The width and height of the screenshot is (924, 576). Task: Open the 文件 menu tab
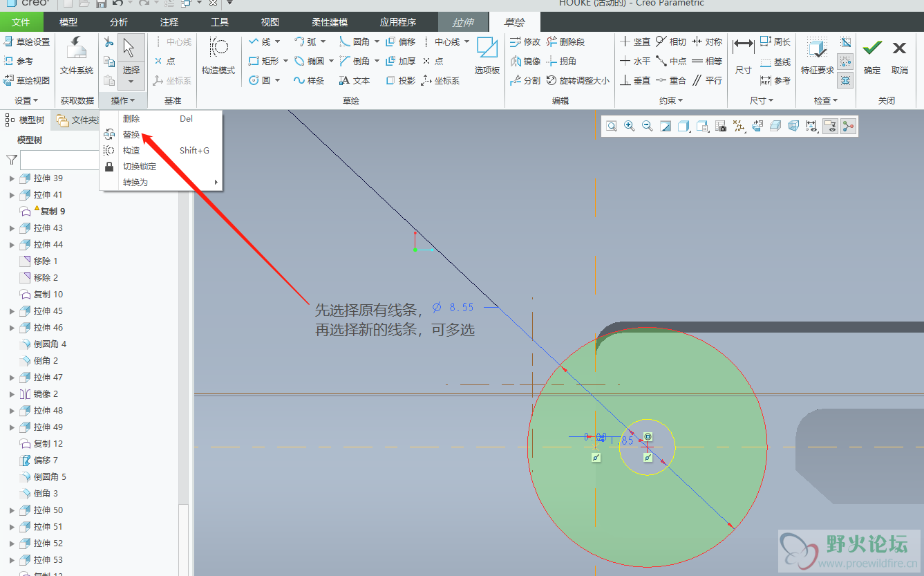coord(21,22)
